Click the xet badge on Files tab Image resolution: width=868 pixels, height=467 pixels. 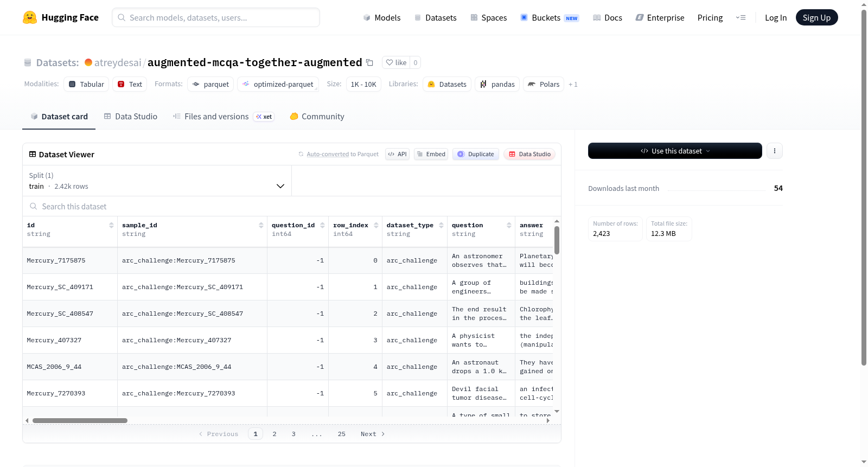(264, 117)
